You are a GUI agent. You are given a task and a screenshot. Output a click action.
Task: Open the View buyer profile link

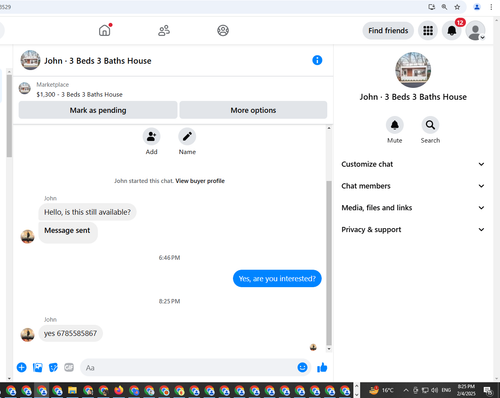(x=200, y=181)
